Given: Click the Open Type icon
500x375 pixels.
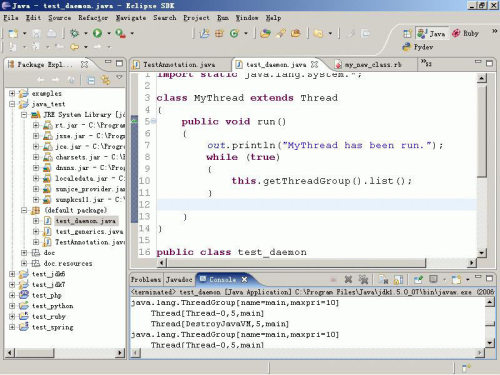Looking at the screenshot, I should 265,33.
